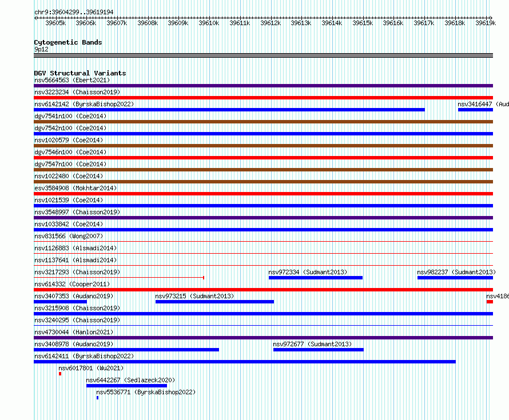
Task: Select the small red mark under nsv6017801
Action: click(x=60, y=374)
